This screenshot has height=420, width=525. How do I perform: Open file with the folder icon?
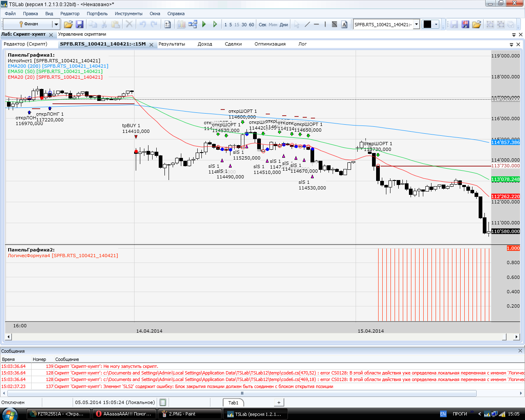68,25
